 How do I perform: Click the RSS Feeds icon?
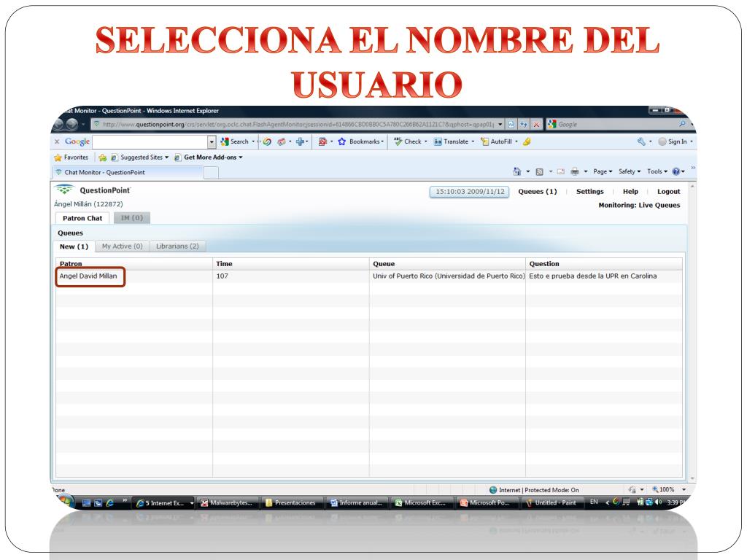coord(539,171)
